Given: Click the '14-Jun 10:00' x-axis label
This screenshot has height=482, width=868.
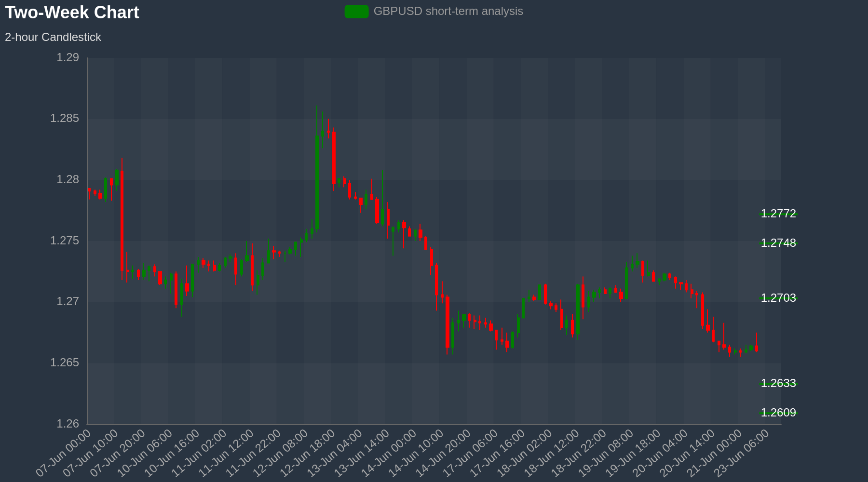Looking at the screenshot, I should pos(416,453).
